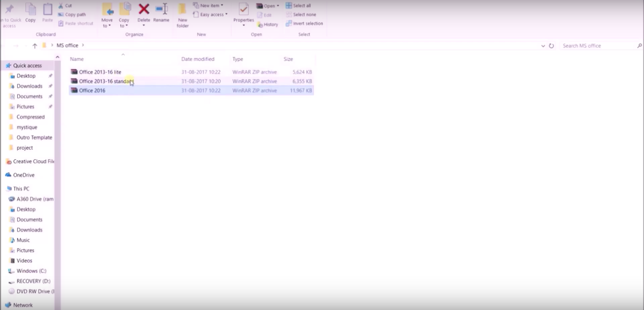The width and height of the screenshot is (644, 310).
Task: Click the Paste icon in the ribbon
Action: coord(47,9)
